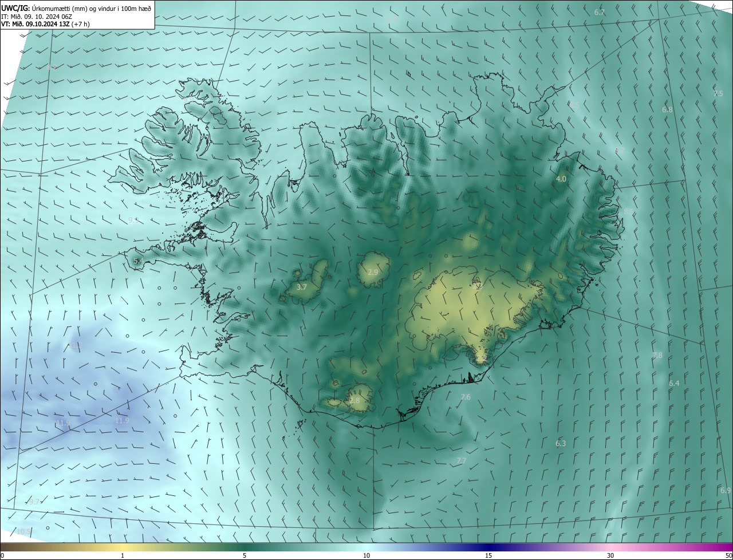Select the 7.7 value label
This screenshot has width=733, height=560.
pos(462,460)
